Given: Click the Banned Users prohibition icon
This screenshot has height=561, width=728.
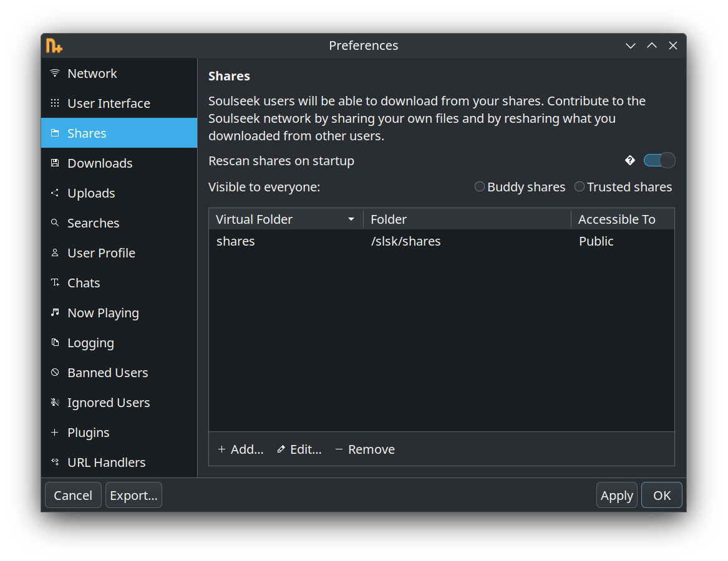Looking at the screenshot, I should [55, 372].
